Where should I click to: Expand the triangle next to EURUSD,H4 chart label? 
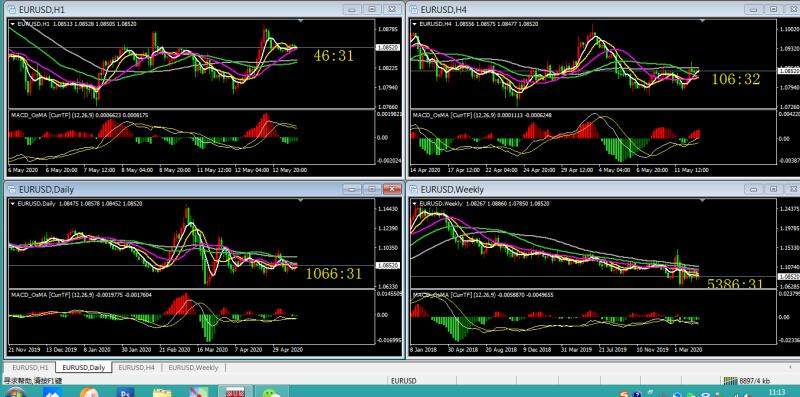[x=414, y=23]
